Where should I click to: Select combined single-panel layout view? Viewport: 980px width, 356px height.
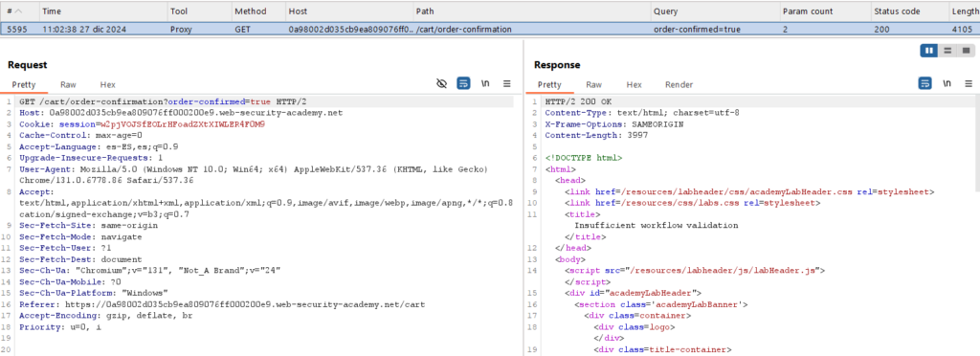966,51
